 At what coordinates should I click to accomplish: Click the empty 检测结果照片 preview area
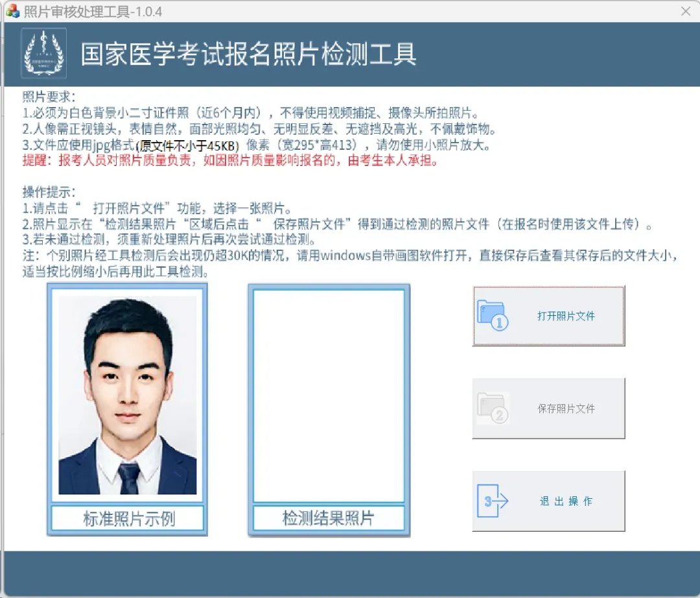(329, 396)
